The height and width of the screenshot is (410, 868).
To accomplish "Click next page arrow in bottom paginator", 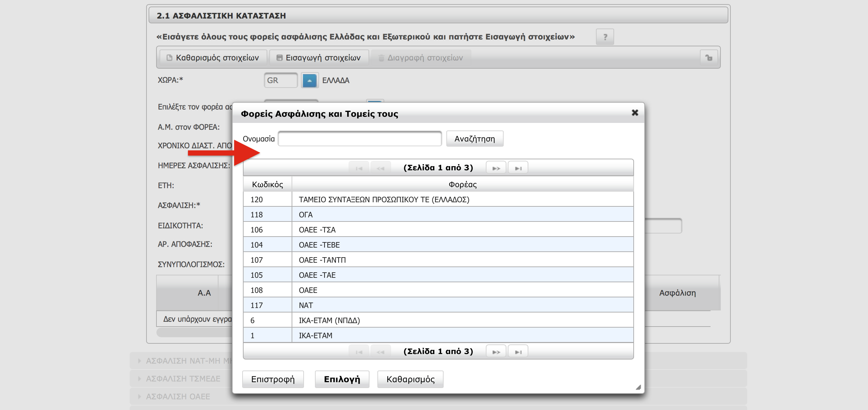I will (496, 352).
